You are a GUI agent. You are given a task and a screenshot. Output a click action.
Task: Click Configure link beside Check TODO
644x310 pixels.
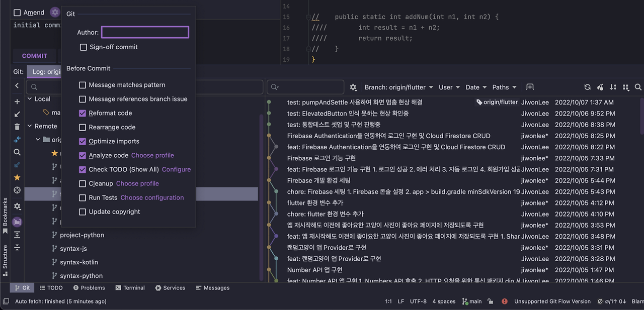coord(176,169)
